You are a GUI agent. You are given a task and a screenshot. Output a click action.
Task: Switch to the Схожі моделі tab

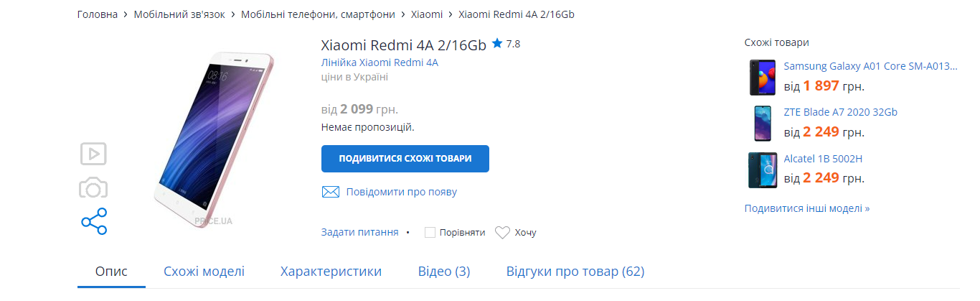[204, 272]
